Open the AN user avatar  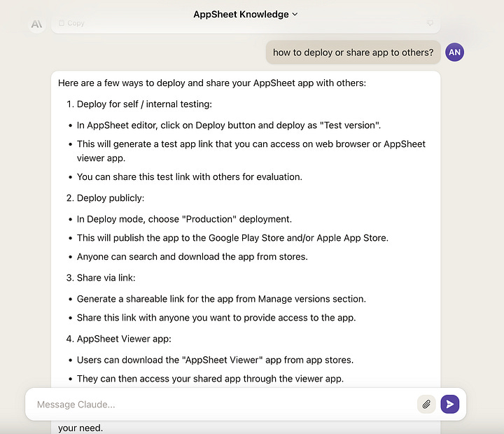(x=454, y=52)
